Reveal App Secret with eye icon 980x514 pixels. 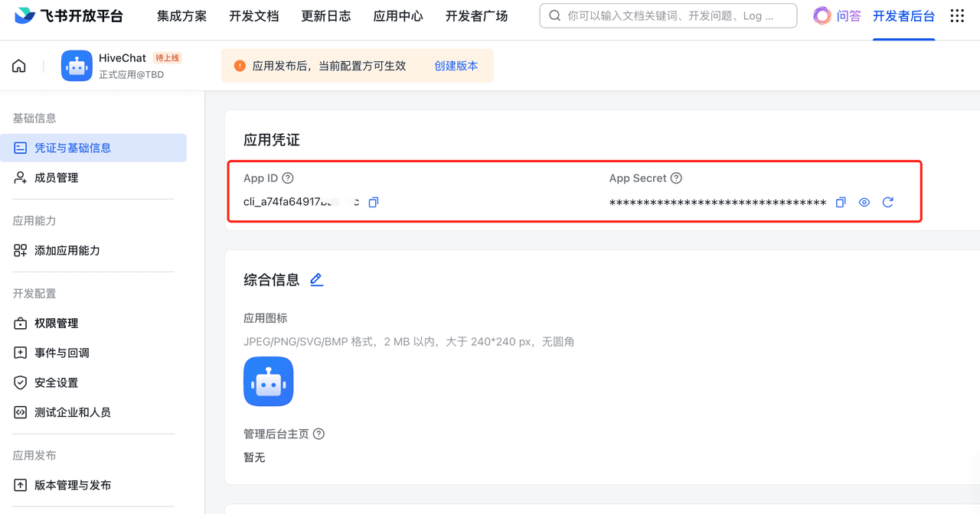[x=864, y=203]
